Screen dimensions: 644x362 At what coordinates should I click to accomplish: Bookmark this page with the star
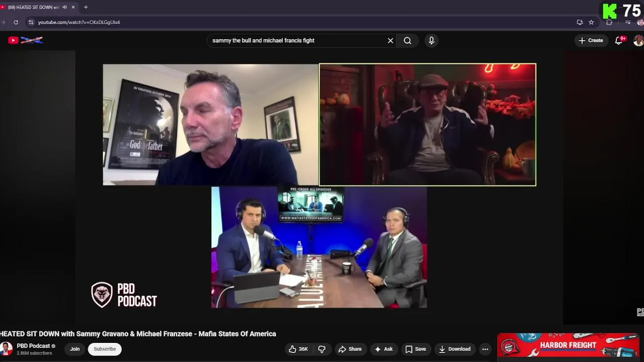(x=591, y=22)
